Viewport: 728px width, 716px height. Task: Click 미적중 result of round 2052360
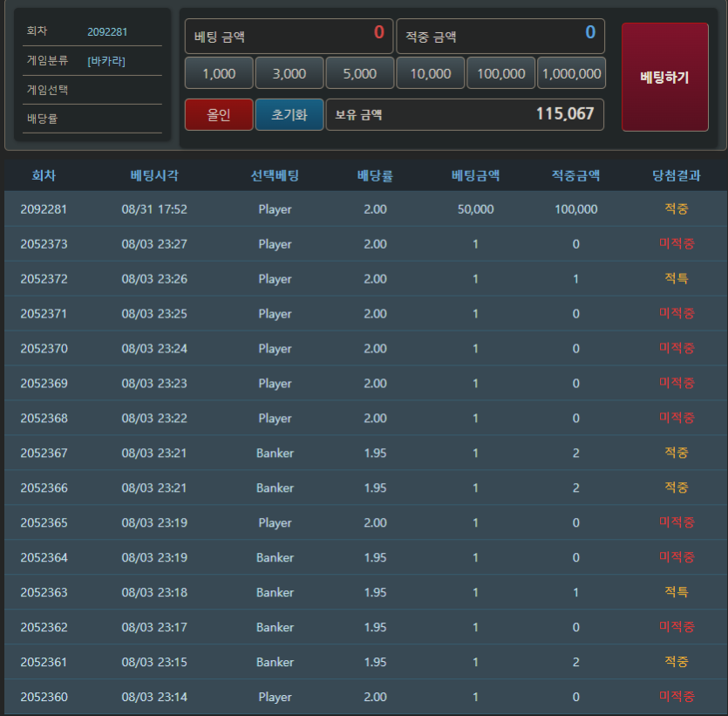(677, 697)
